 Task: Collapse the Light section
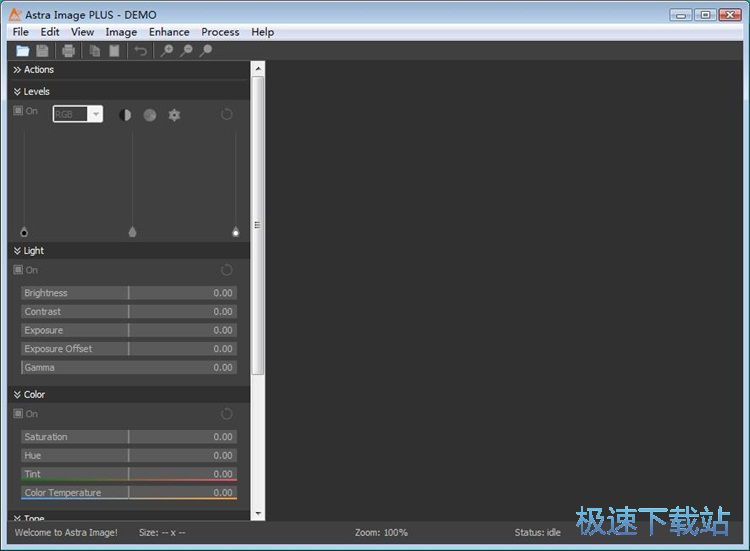[17, 251]
